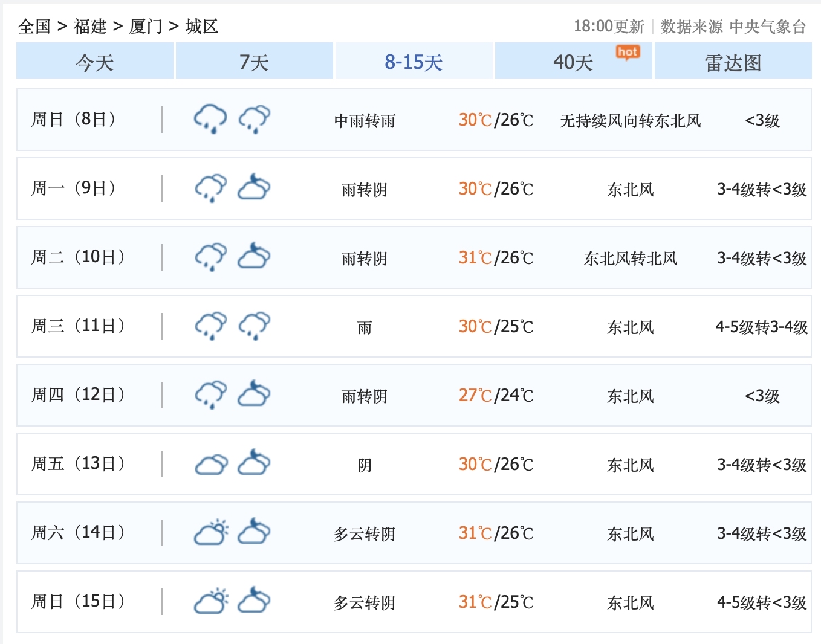The height and width of the screenshot is (644, 821).
Task: Switch to the 今天 tab
Action: tap(94, 61)
